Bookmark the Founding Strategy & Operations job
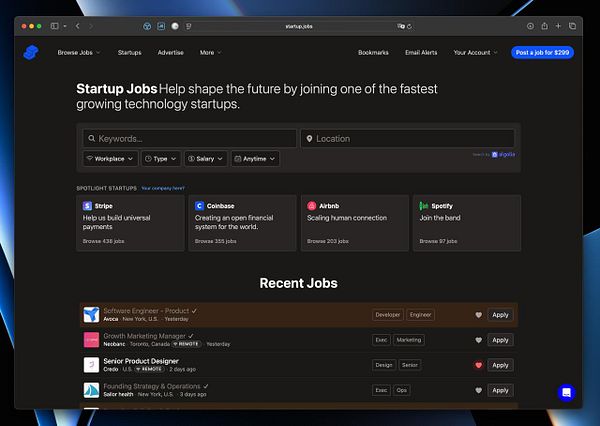Image resolution: width=600 pixels, height=426 pixels. (x=478, y=390)
